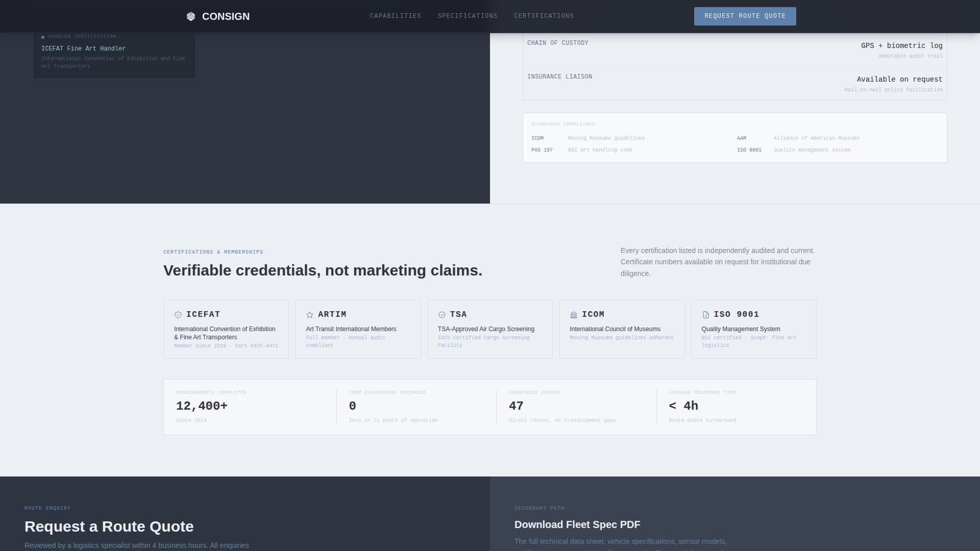Screen dimensions: 980x551
Task: Click the 'GPS + biometric log' value
Action: point(902,46)
